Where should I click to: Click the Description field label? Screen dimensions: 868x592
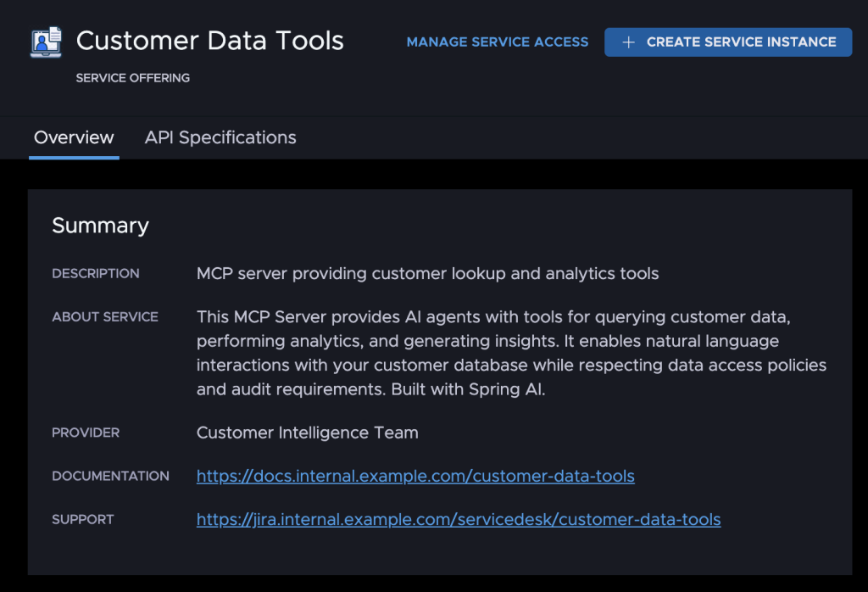tap(96, 273)
